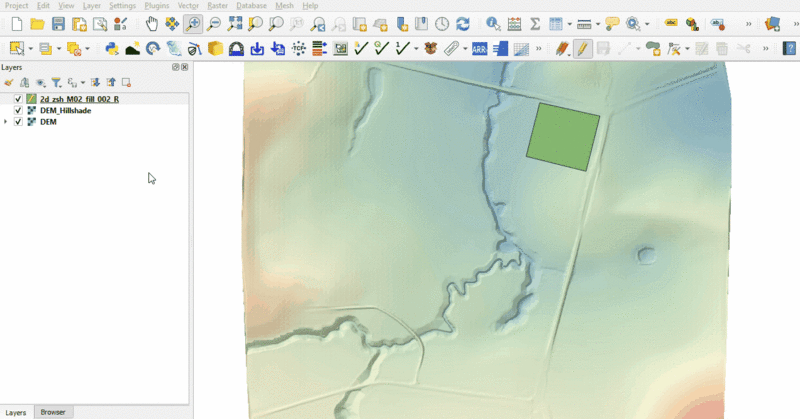Open the Filter Legend dropdown in Layers
This screenshot has height=419, width=800.
click(58, 83)
